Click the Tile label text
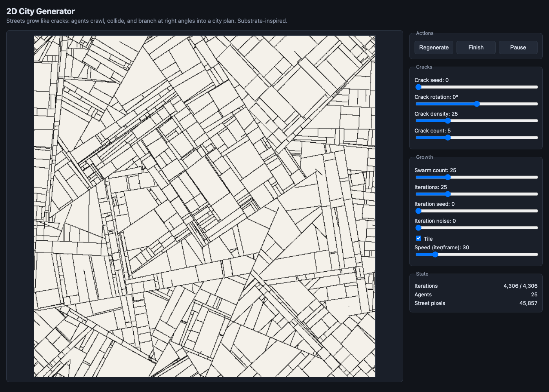 428,239
